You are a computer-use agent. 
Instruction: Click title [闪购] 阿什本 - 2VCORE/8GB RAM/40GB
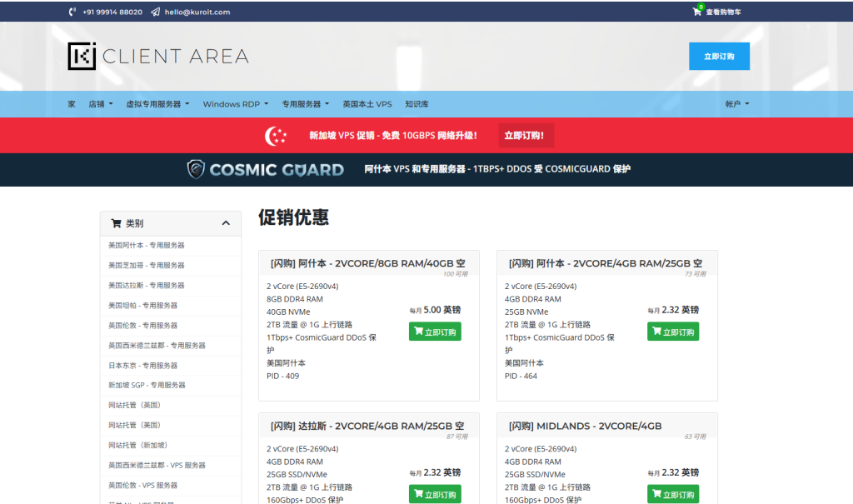[x=368, y=263]
